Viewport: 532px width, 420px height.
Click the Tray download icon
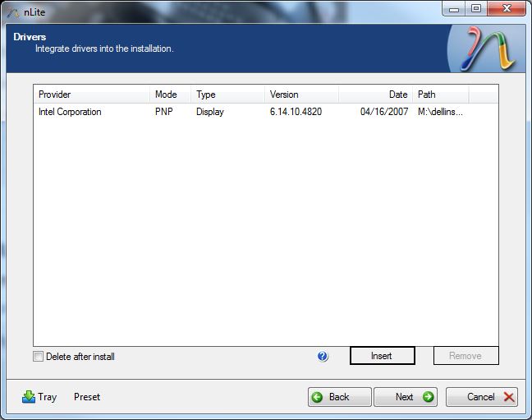coord(29,396)
